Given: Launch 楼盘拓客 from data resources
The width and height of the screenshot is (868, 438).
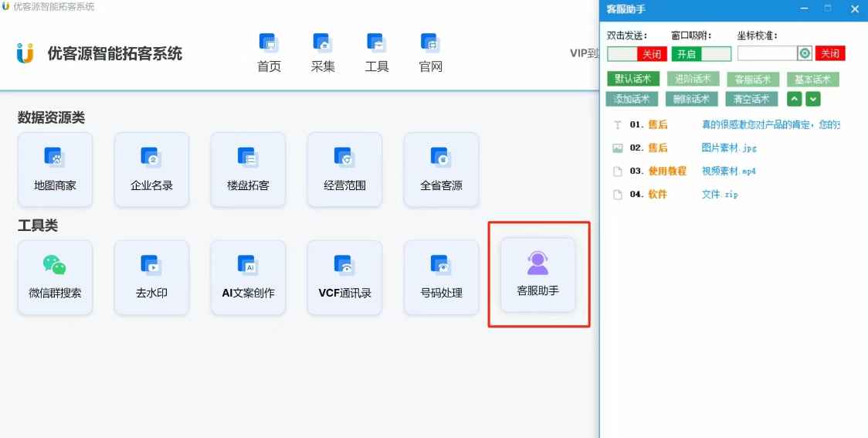Looking at the screenshot, I should [x=248, y=169].
